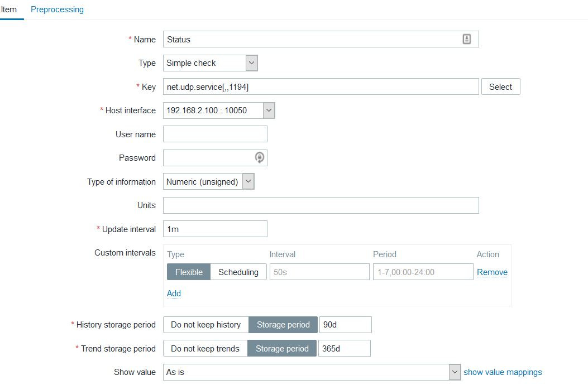Click the Update interval input field
The image size is (588, 385).
point(215,229)
